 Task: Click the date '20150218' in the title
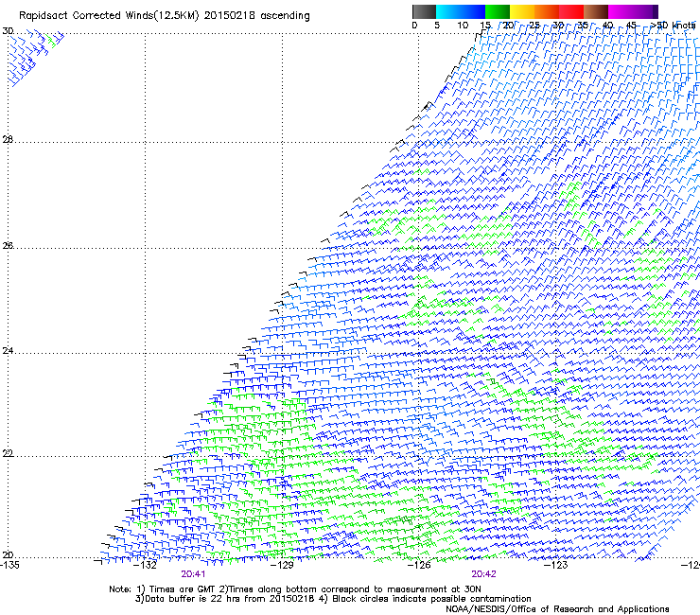pyautogui.click(x=230, y=15)
